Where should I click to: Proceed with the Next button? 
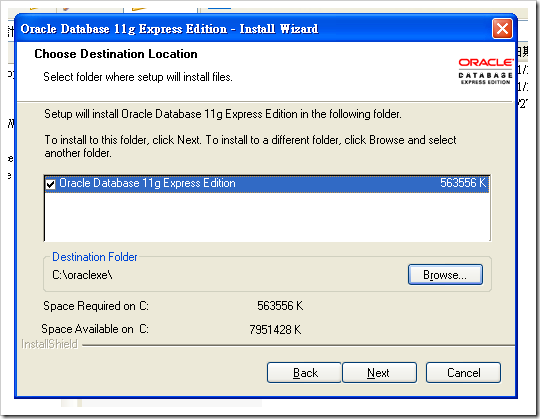coord(379,373)
